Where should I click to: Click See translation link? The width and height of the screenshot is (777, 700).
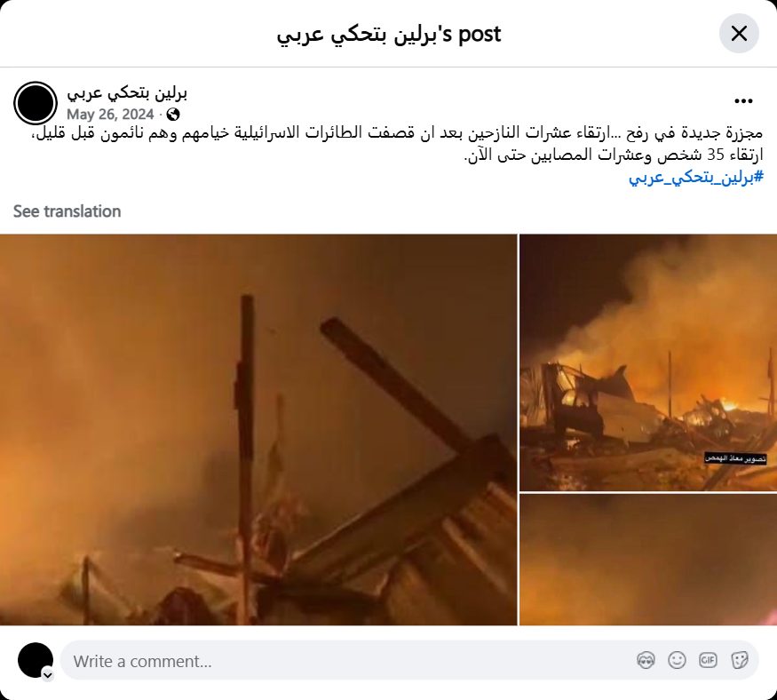pos(67,211)
